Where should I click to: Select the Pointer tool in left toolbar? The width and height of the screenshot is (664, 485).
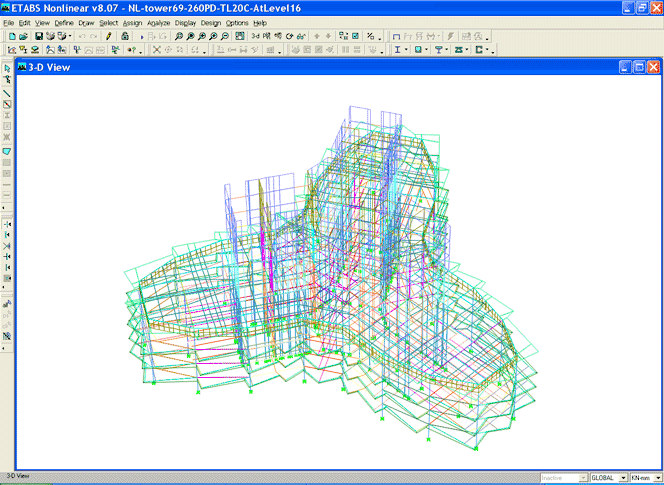(7, 68)
